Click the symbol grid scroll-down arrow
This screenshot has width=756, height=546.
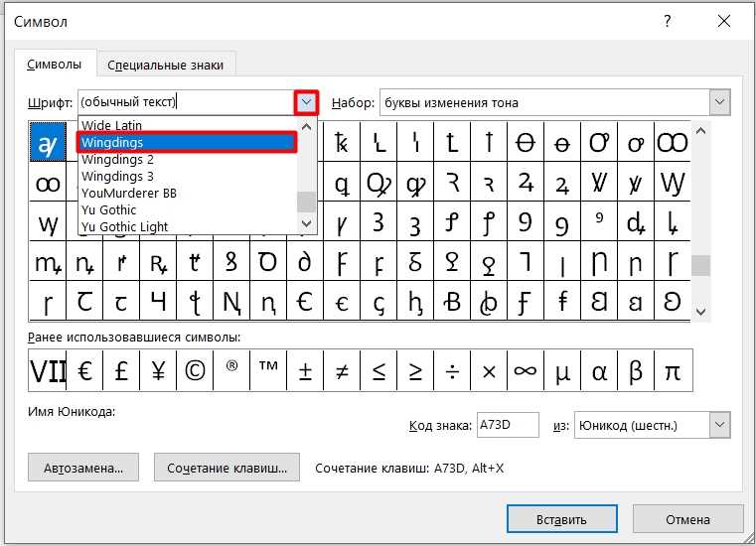tap(701, 312)
